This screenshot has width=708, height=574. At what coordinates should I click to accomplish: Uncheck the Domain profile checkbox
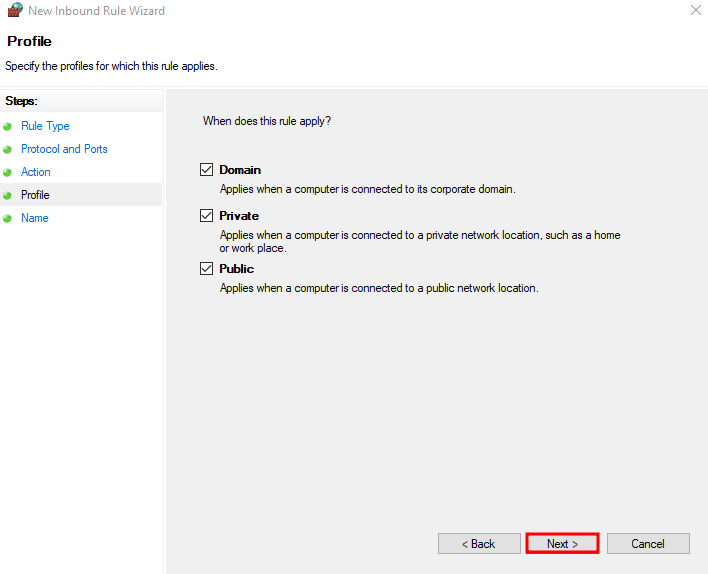(207, 170)
